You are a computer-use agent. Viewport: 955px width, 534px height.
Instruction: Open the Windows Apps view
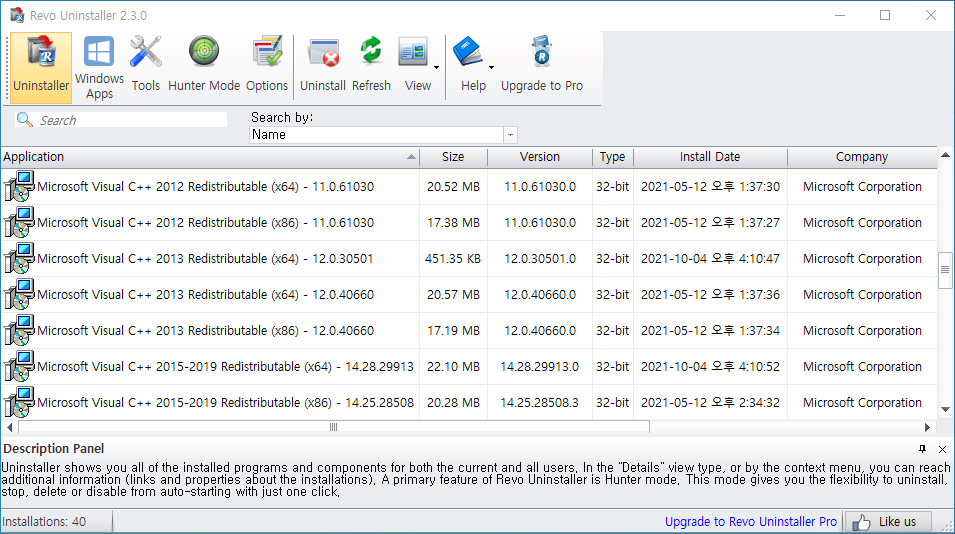[99, 67]
